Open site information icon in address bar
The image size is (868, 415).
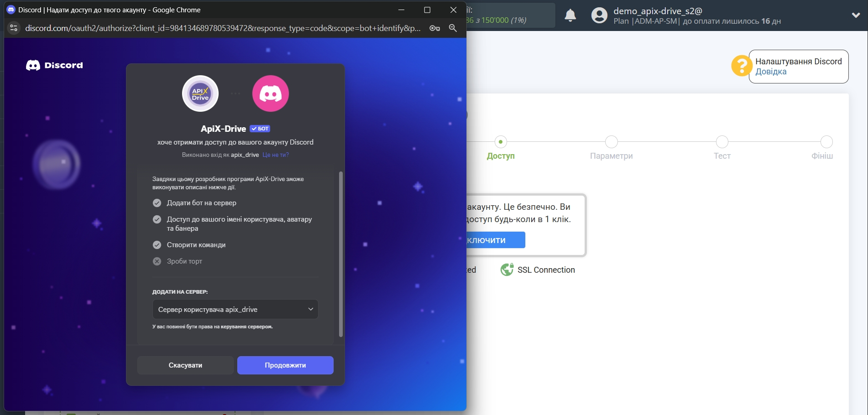14,28
